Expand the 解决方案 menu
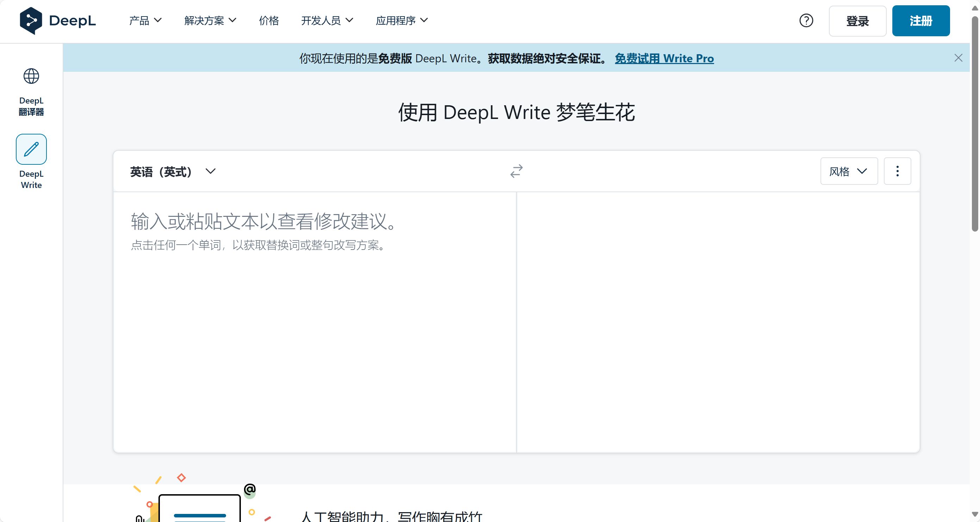Image resolution: width=980 pixels, height=522 pixels. click(210, 20)
